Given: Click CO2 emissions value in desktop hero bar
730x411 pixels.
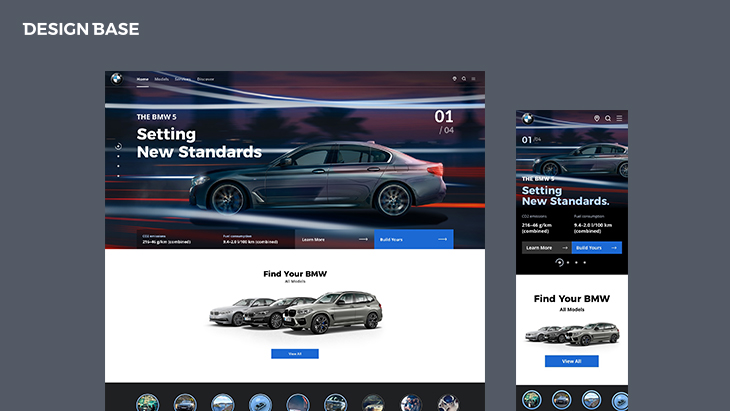Looking at the screenshot, I should point(167,242).
